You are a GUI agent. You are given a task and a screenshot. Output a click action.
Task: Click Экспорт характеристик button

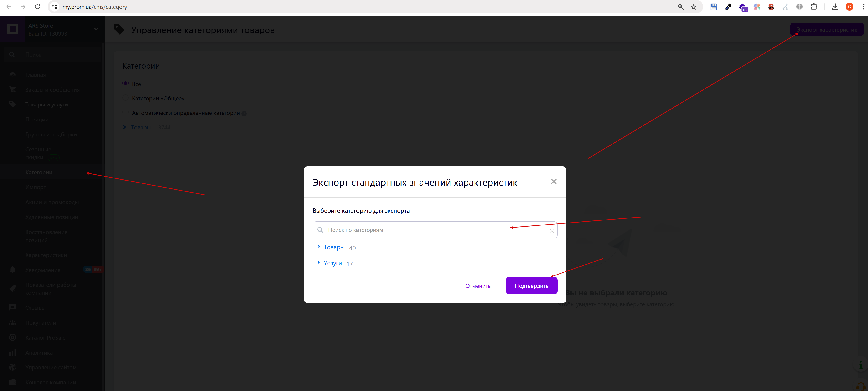point(827,30)
